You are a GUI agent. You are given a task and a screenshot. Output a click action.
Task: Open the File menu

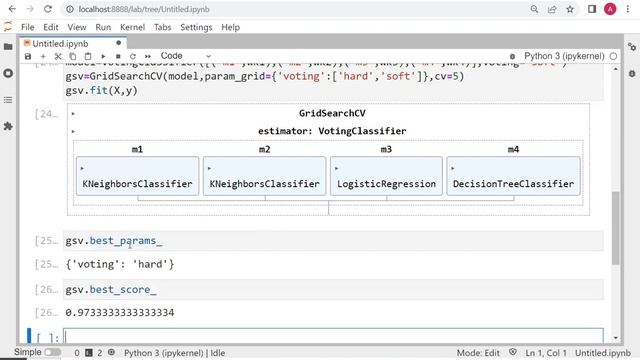pos(27,27)
